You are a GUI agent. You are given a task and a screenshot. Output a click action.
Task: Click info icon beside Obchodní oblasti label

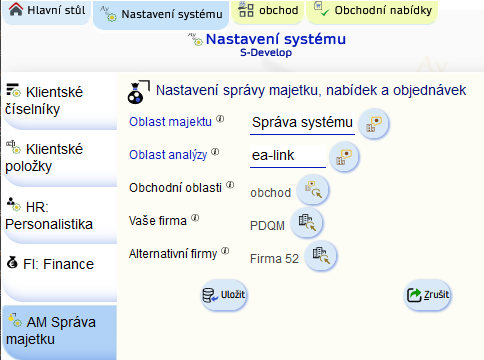click(x=230, y=185)
